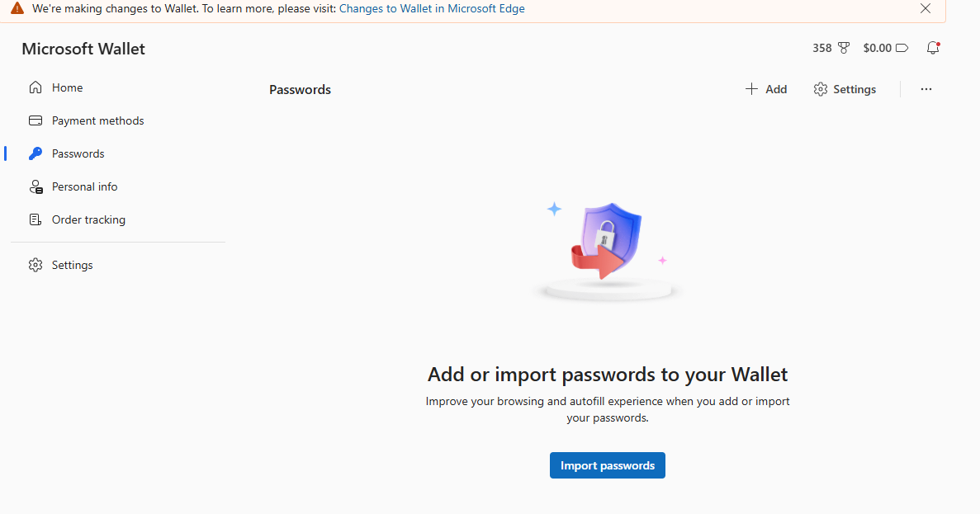Click the plus icon next to Add

click(750, 88)
